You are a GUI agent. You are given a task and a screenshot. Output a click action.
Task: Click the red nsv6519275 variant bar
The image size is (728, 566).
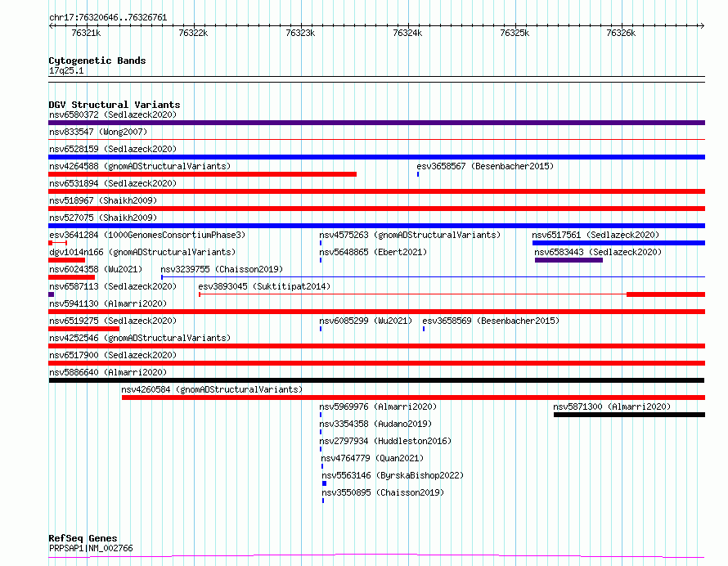[x=84, y=329]
